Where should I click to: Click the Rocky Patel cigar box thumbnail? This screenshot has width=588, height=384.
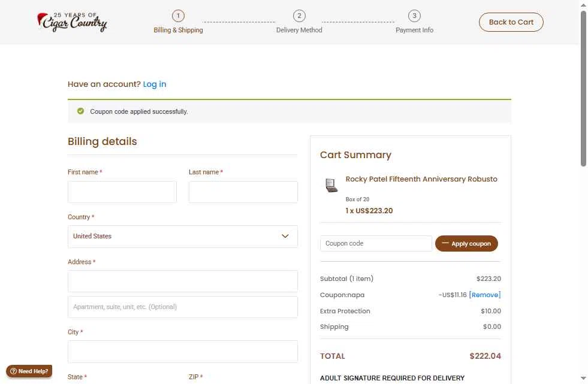[331, 185]
